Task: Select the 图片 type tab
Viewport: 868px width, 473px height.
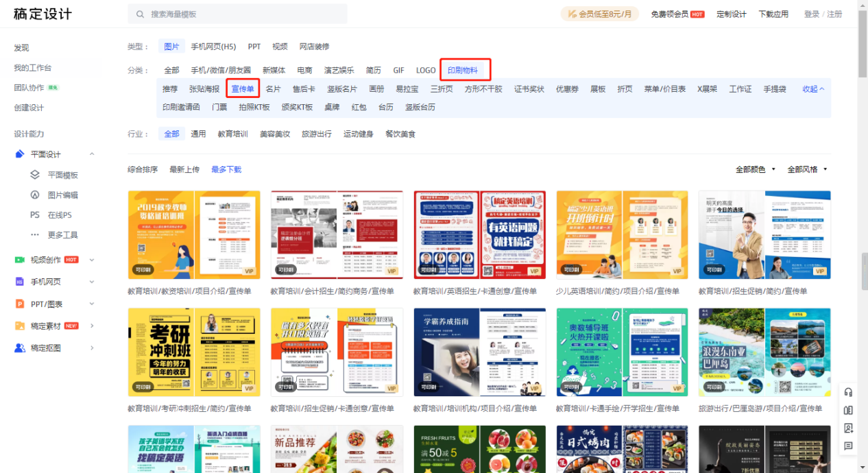Action: 171,47
